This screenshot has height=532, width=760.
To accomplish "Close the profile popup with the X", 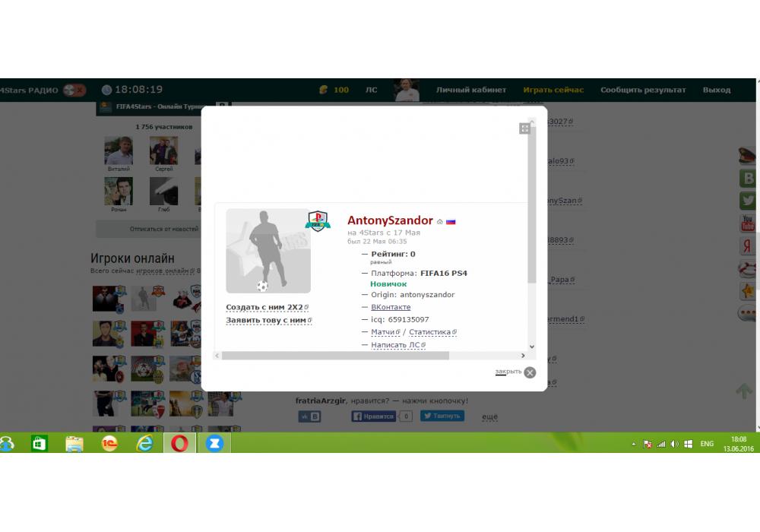I will pos(530,372).
